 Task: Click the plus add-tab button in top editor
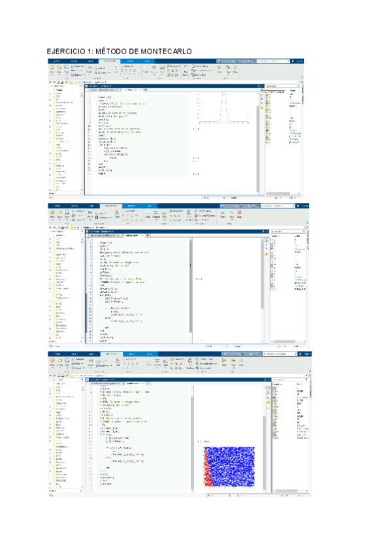pyautogui.click(x=146, y=90)
